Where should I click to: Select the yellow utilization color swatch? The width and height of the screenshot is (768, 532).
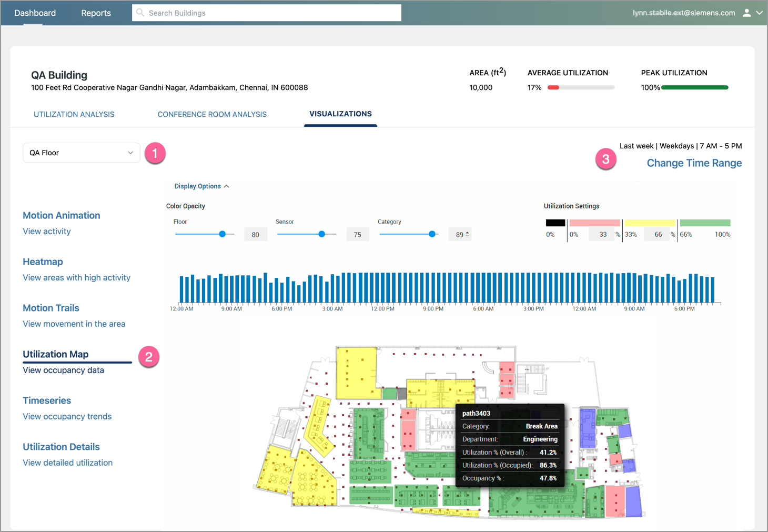[x=651, y=222]
